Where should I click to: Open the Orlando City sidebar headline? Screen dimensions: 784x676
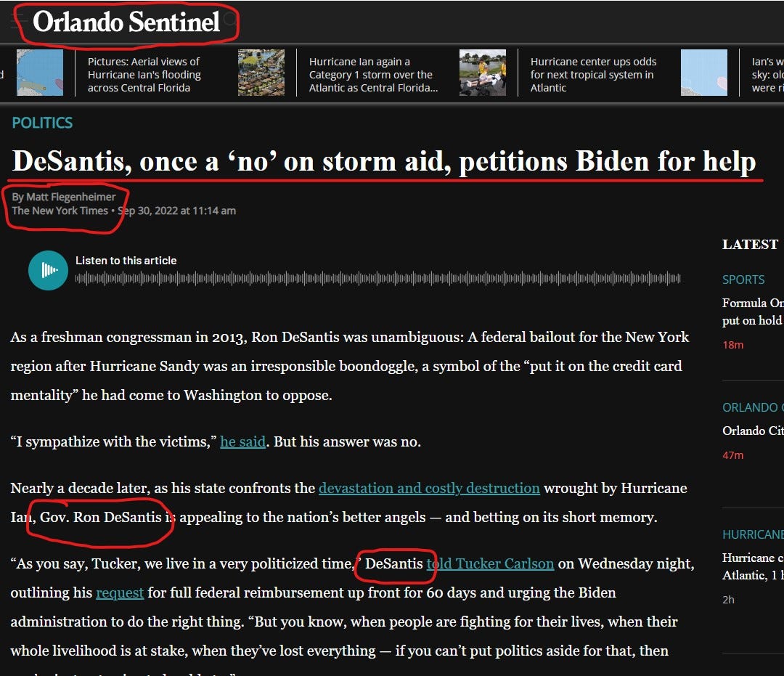(x=753, y=431)
